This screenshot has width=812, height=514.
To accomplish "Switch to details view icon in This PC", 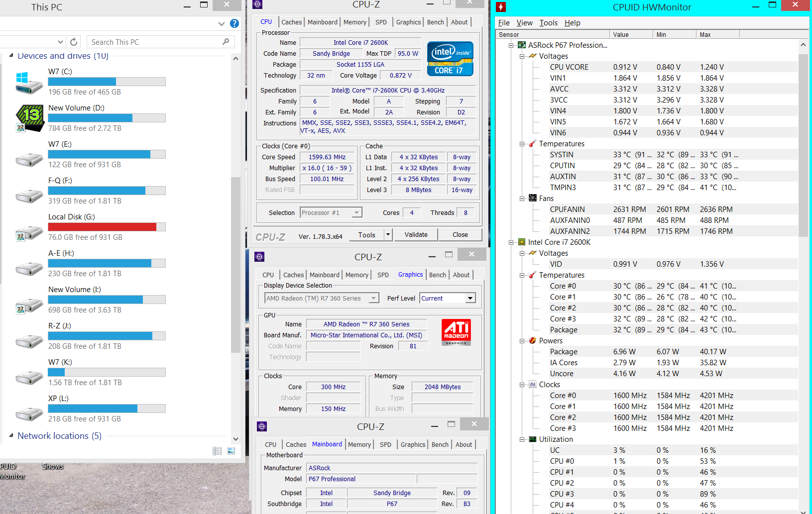I will coord(218,451).
